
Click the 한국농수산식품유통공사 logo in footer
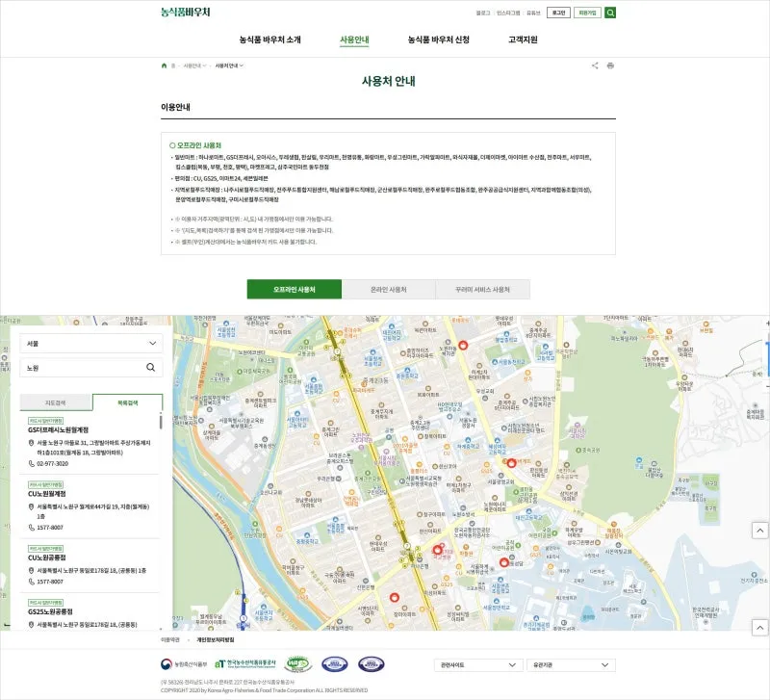click(x=245, y=664)
